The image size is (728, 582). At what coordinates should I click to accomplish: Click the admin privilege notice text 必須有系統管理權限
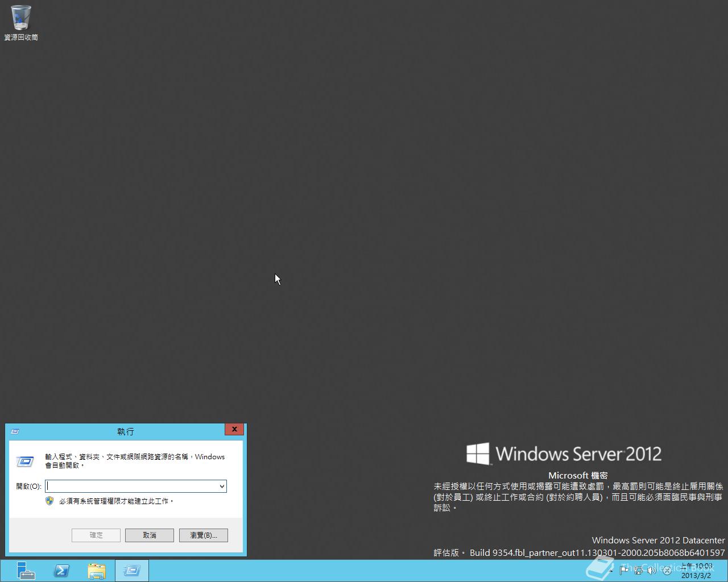pyautogui.click(x=117, y=501)
